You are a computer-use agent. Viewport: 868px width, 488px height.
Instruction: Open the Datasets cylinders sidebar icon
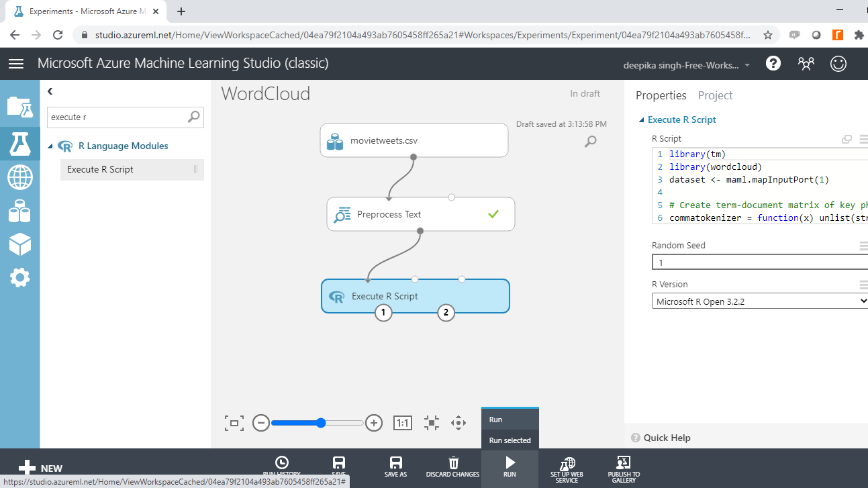(x=19, y=211)
